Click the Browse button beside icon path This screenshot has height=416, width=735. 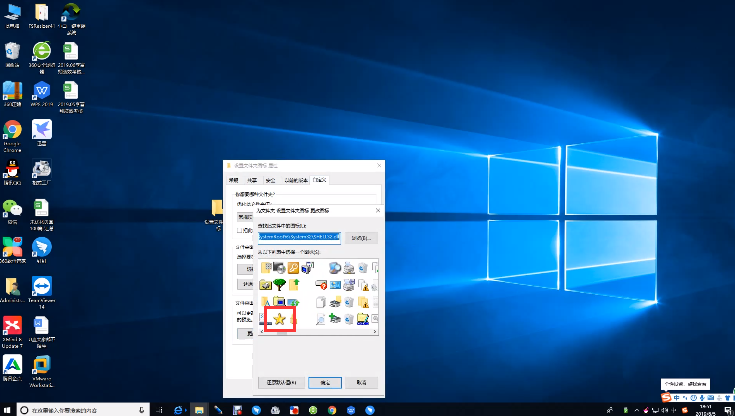[361, 238]
